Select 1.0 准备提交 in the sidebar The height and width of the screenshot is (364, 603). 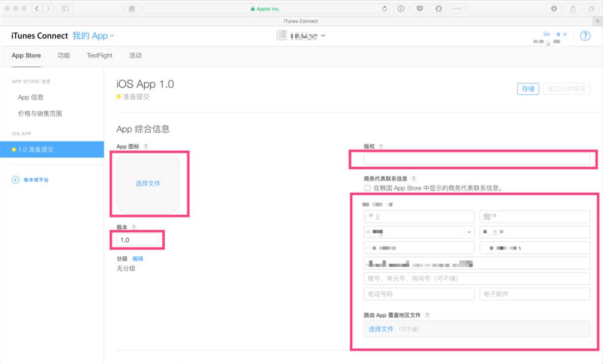click(x=52, y=150)
